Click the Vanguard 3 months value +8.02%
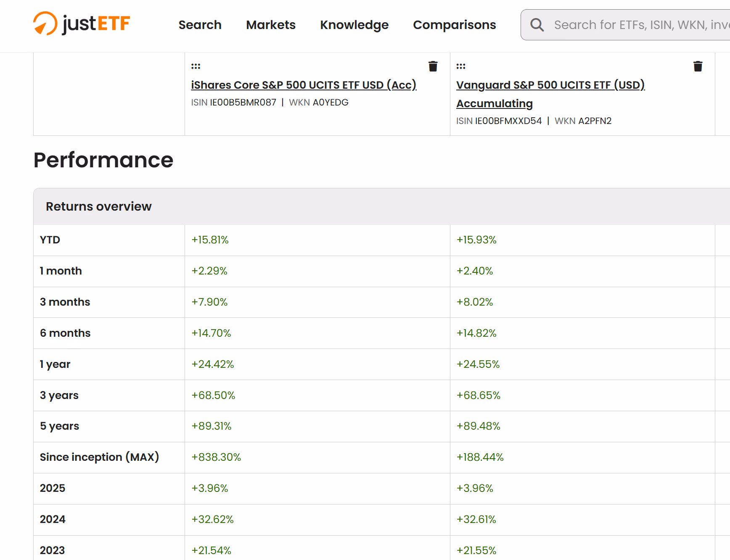This screenshot has width=730, height=560. 475,302
